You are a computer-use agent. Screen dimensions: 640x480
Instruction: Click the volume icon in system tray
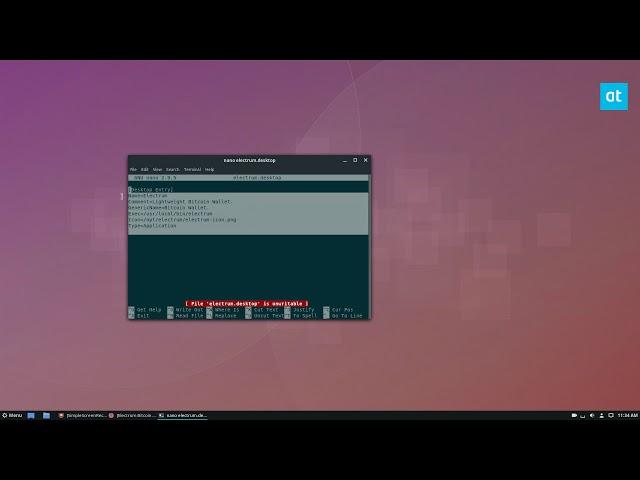[x=592, y=416]
